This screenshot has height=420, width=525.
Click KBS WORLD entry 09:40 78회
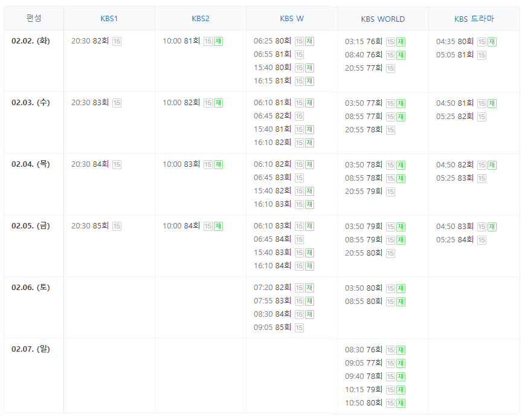pos(364,376)
